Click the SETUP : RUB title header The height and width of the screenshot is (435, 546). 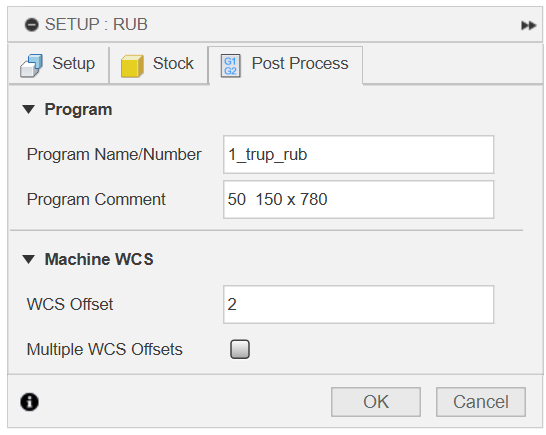[96, 25]
